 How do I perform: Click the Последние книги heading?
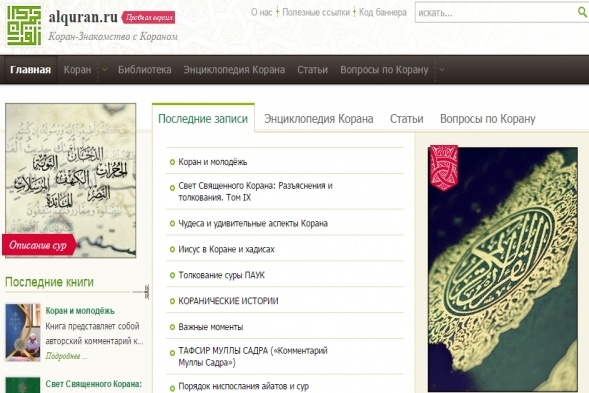point(49,282)
